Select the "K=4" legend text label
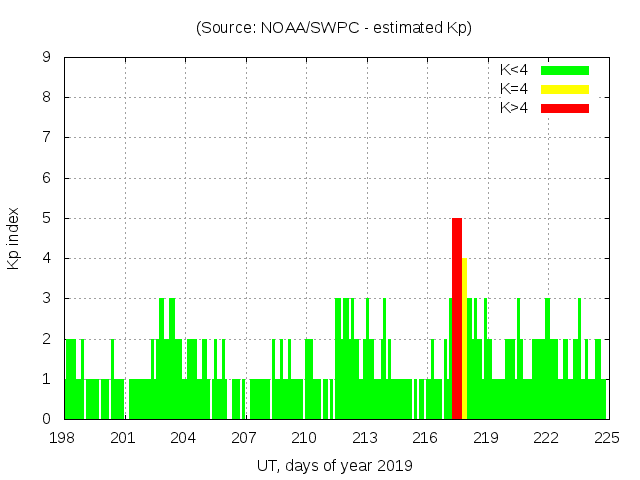 coord(514,89)
